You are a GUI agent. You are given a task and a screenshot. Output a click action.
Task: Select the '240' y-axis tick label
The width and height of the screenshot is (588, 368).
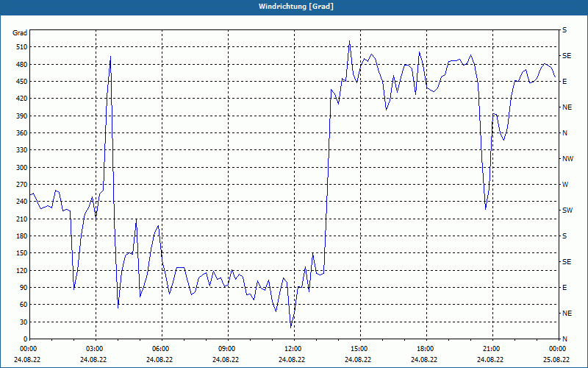tap(22, 202)
